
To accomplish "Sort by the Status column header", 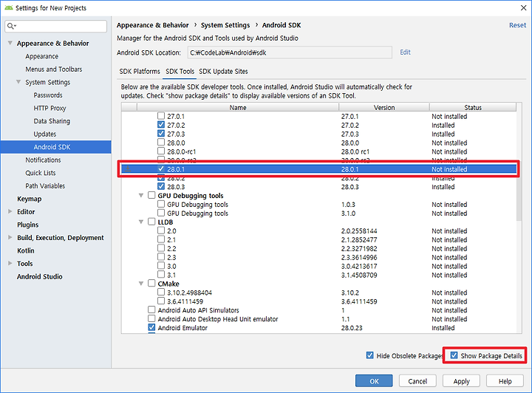I will coord(473,107).
